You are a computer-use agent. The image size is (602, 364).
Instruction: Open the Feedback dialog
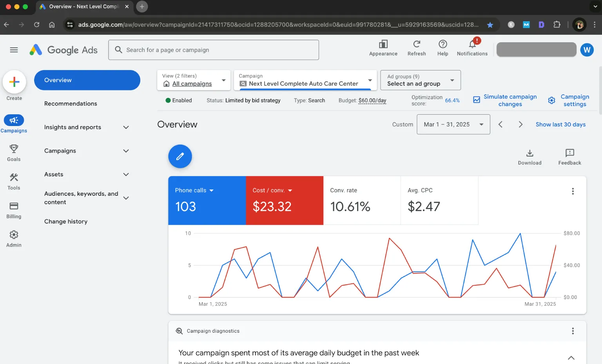(x=569, y=157)
